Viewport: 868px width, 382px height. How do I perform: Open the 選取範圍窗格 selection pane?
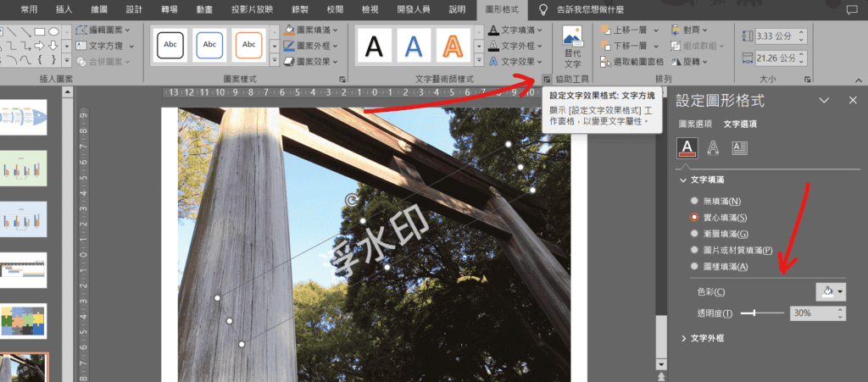tap(632, 61)
